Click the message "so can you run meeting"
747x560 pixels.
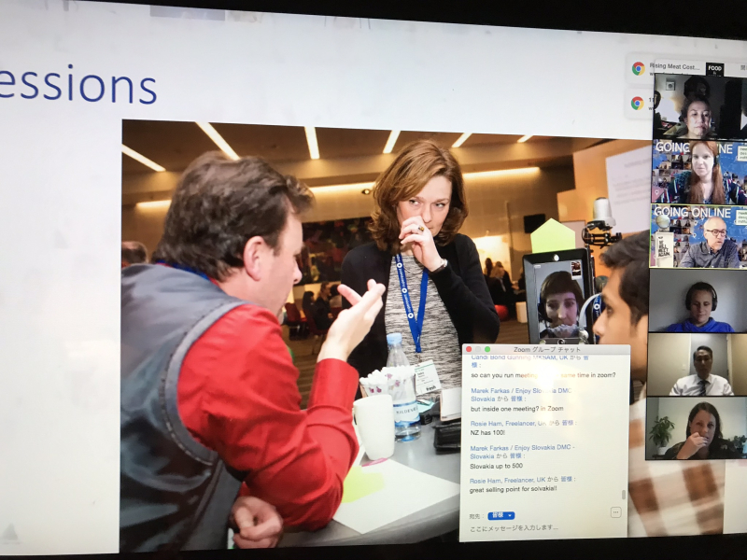point(543,375)
